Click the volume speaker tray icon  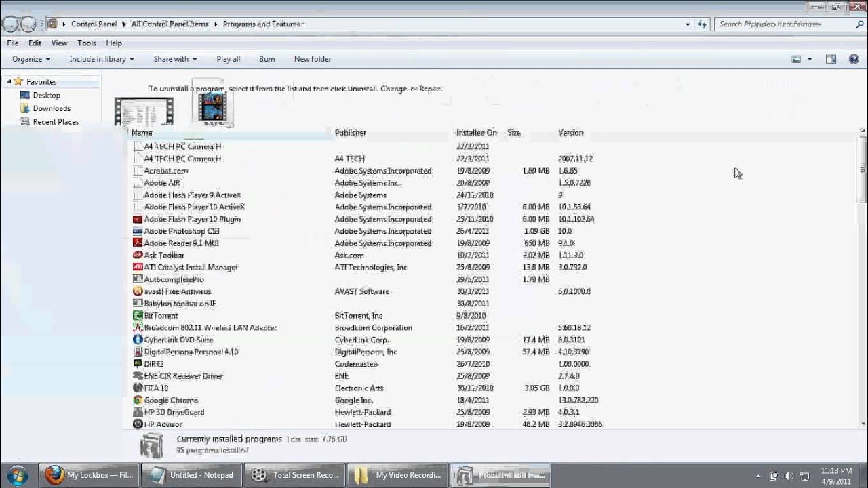[789, 476]
